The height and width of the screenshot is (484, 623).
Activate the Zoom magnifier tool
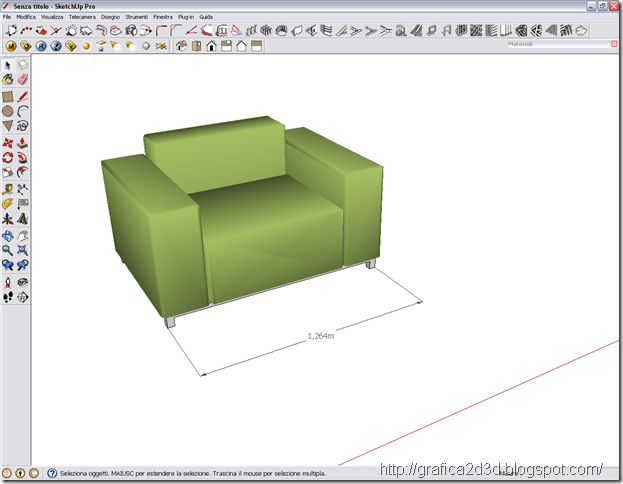point(8,250)
